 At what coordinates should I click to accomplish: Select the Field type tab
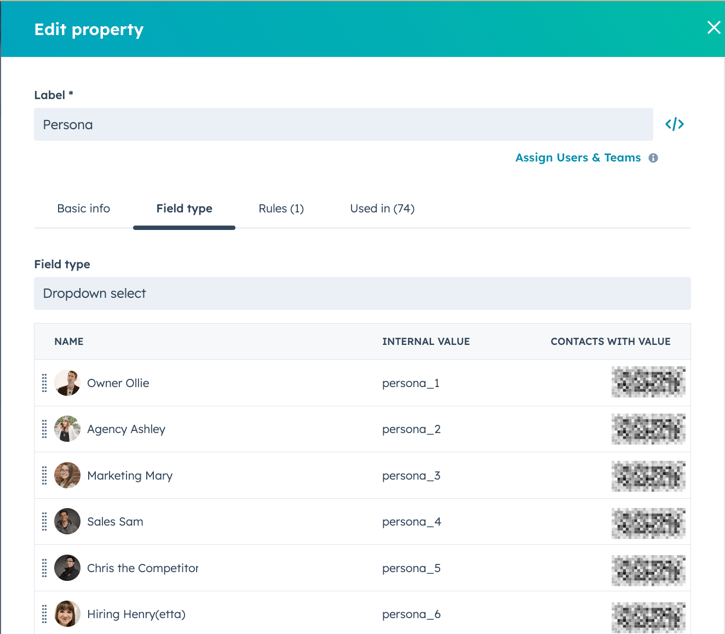(x=184, y=208)
